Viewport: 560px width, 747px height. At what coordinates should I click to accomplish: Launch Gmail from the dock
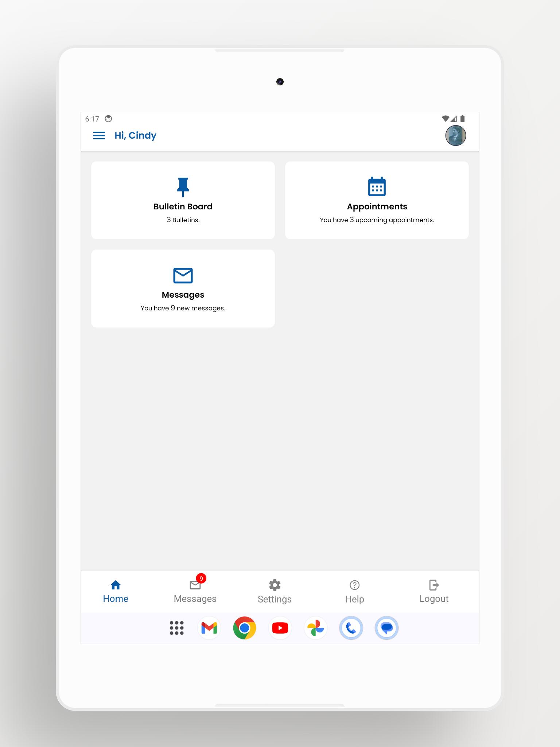click(x=209, y=628)
